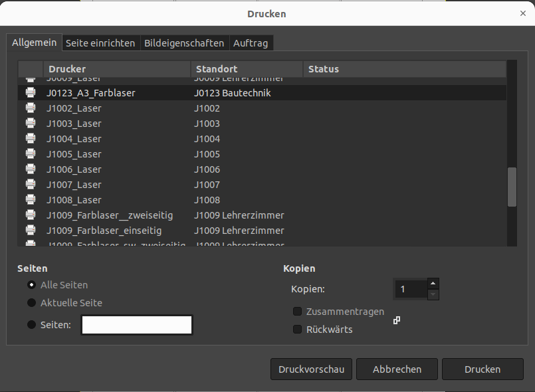Click the printer icon beside J0123_A3_Farblaser

(30, 93)
